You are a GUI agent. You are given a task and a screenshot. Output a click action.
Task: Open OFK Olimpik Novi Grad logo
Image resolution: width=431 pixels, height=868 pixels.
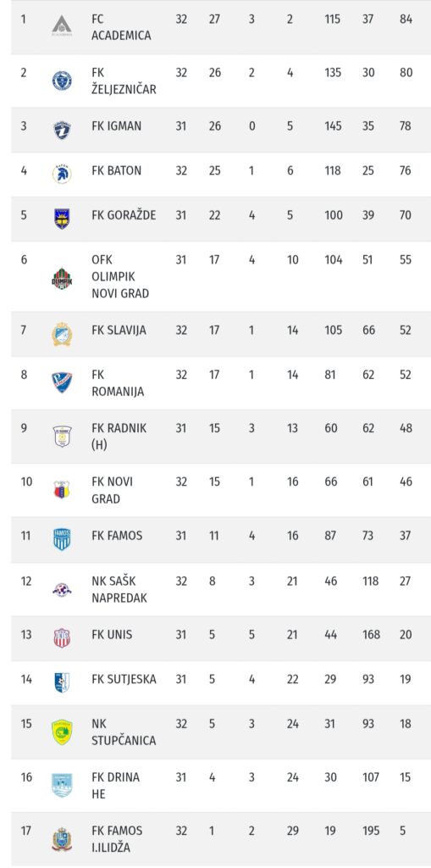click(x=62, y=279)
